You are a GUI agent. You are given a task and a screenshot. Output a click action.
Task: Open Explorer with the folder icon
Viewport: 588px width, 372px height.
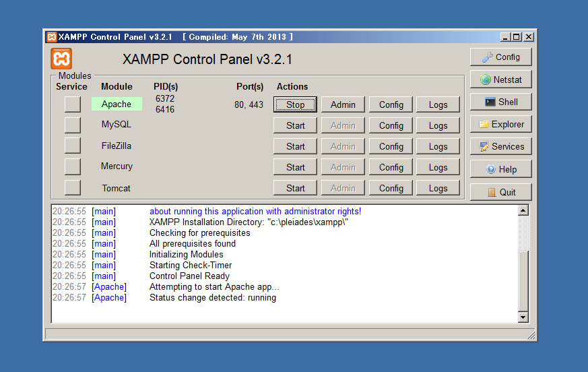[501, 124]
